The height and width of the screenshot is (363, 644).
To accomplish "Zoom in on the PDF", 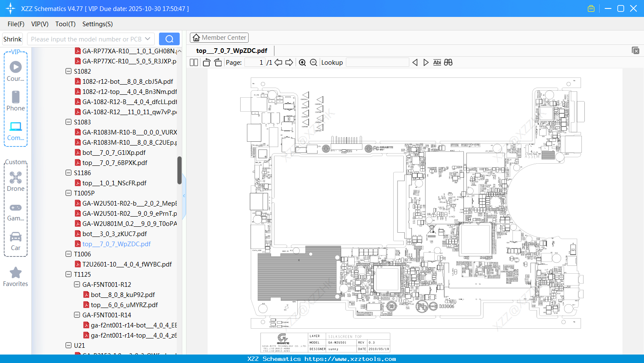I will pos(302,63).
